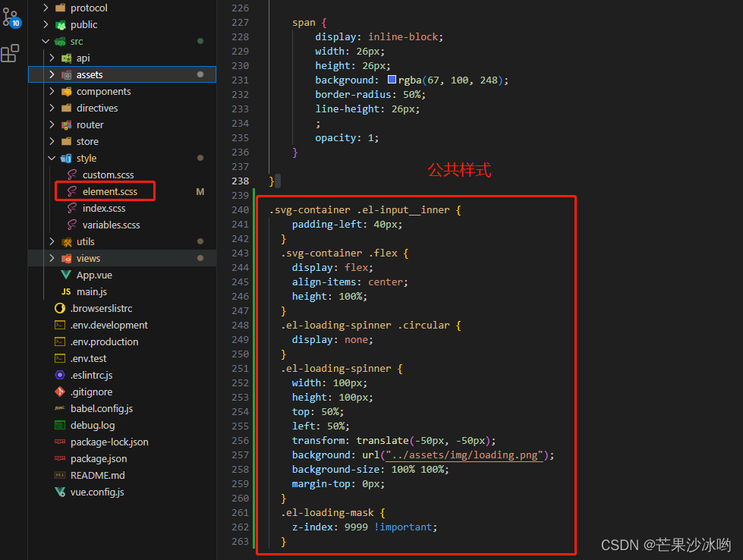Click the ESLint icon beside .eslintrc.js
The height and width of the screenshot is (560, 743).
click(x=60, y=375)
